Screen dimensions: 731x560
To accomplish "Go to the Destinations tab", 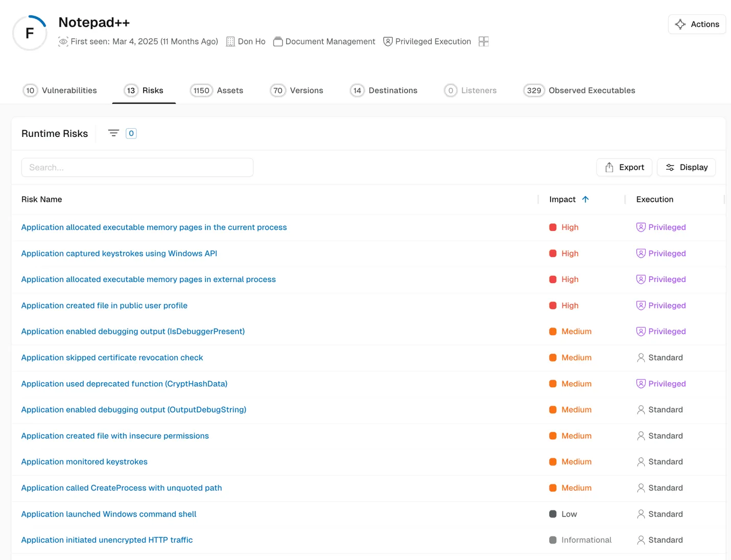I will coord(384,90).
